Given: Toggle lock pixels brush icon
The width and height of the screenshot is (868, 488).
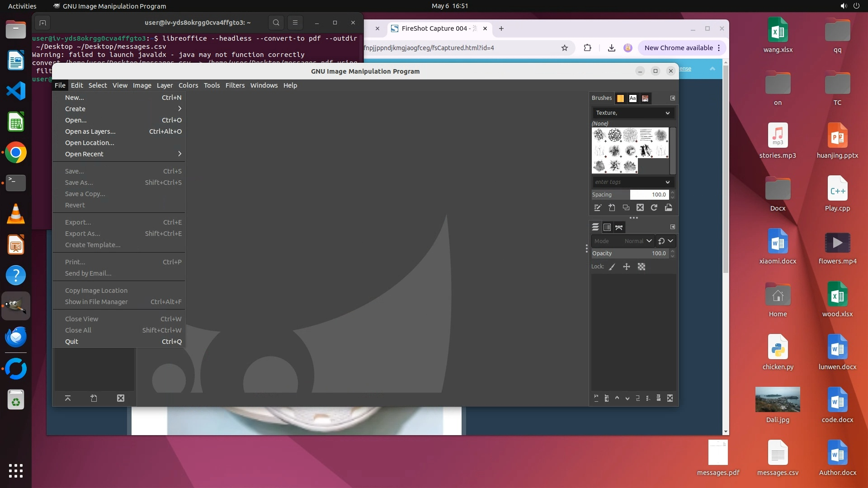Looking at the screenshot, I should (x=612, y=267).
